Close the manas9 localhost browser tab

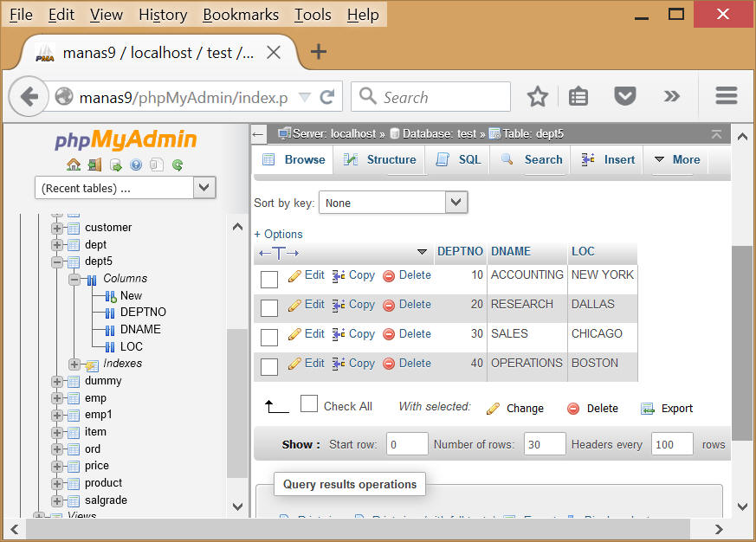pos(274,53)
